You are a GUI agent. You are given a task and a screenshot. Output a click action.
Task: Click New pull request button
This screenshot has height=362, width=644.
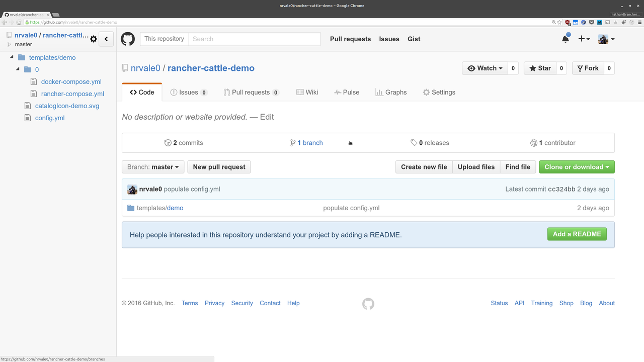(x=219, y=167)
